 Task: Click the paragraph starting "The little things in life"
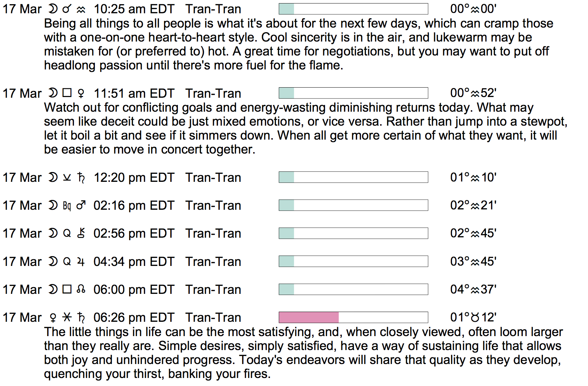pyautogui.click(x=303, y=353)
